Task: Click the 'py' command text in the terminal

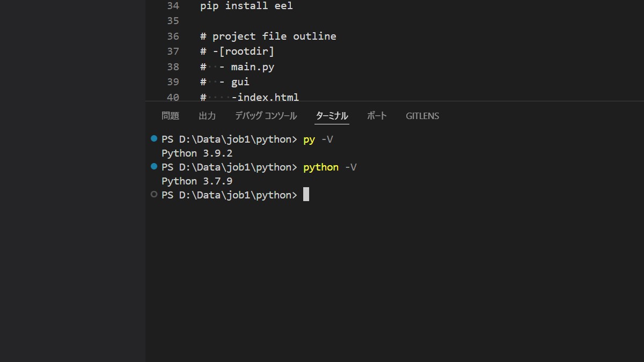Action: pyautogui.click(x=309, y=139)
